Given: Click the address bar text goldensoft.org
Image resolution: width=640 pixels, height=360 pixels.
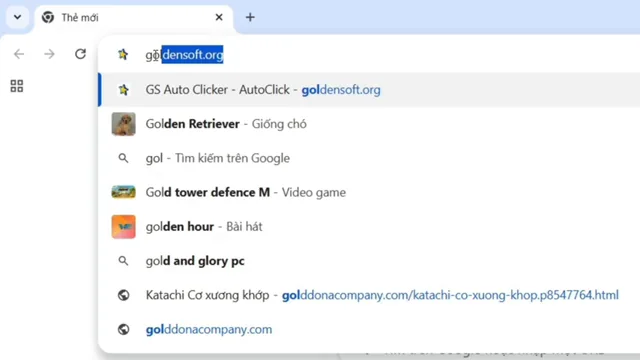Looking at the screenshot, I should pos(184,54).
